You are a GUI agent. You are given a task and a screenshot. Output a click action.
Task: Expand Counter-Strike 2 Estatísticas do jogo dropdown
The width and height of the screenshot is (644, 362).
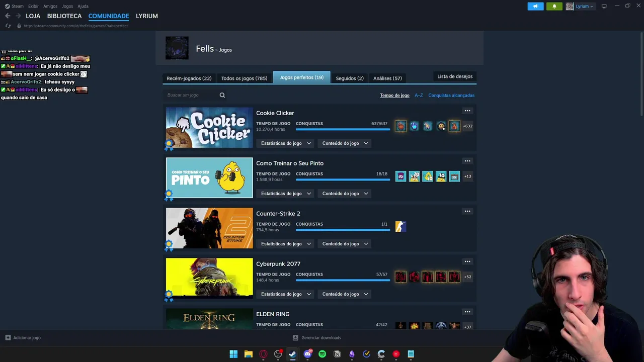click(x=286, y=244)
